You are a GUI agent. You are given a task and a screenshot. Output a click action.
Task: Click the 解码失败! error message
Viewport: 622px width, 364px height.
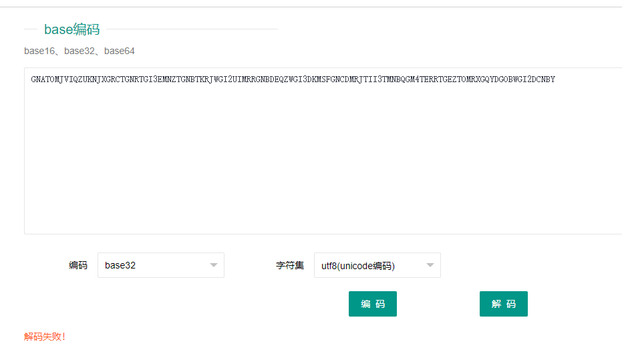[44, 337]
